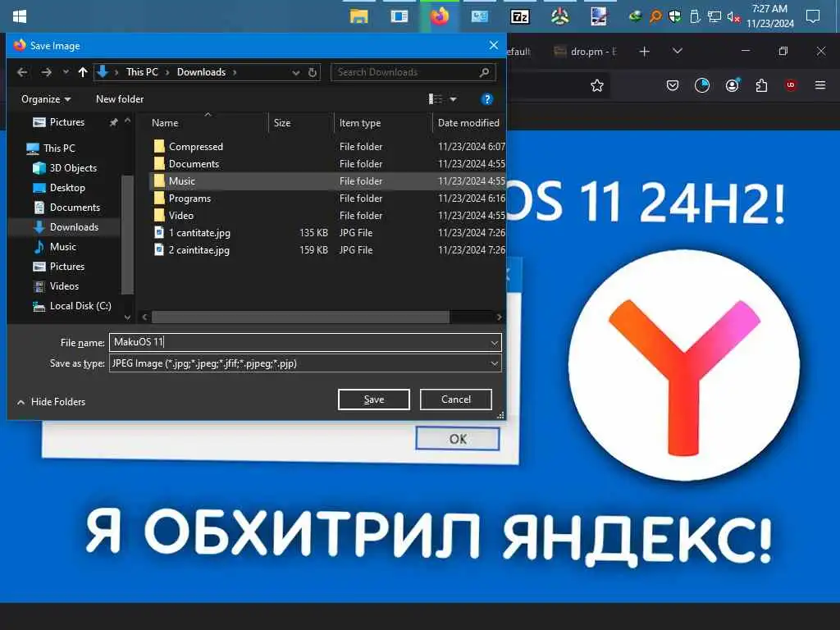Click the Windows Security shield tray icon

(x=674, y=16)
